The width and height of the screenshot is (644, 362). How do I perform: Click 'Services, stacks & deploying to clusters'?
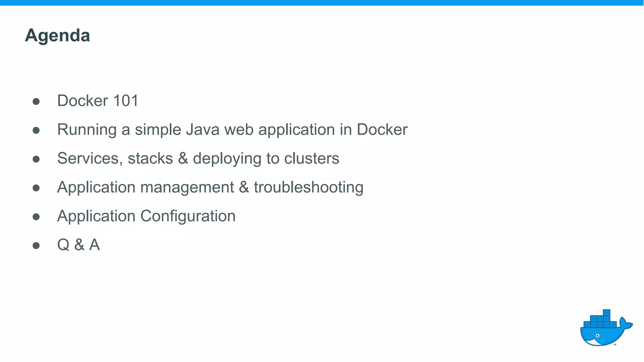tap(198, 158)
